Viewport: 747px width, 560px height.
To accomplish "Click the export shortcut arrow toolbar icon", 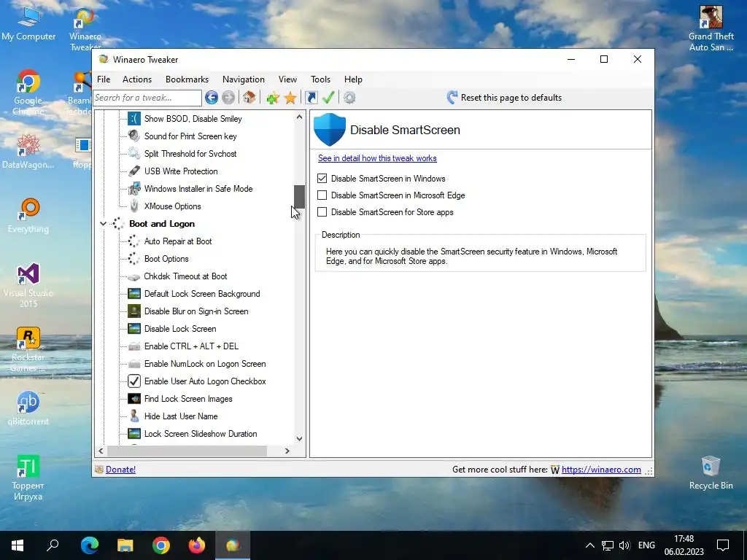I will (311, 98).
